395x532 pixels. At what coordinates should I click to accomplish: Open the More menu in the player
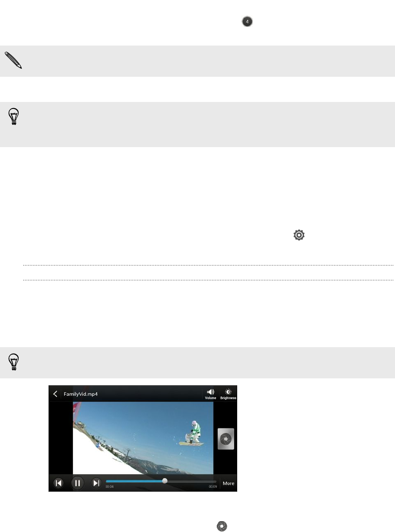point(229,483)
